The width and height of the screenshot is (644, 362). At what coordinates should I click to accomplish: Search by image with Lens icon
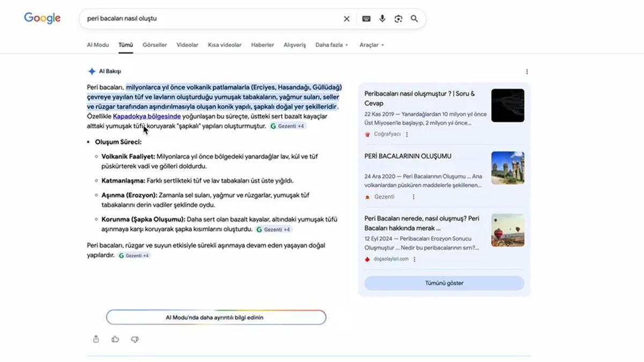click(x=398, y=19)
